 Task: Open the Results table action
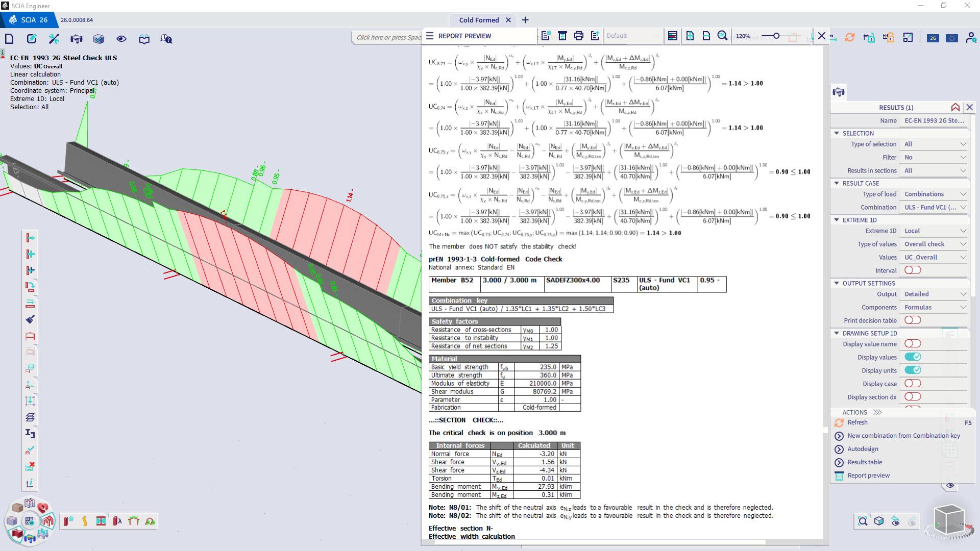(x=864, y=462)
